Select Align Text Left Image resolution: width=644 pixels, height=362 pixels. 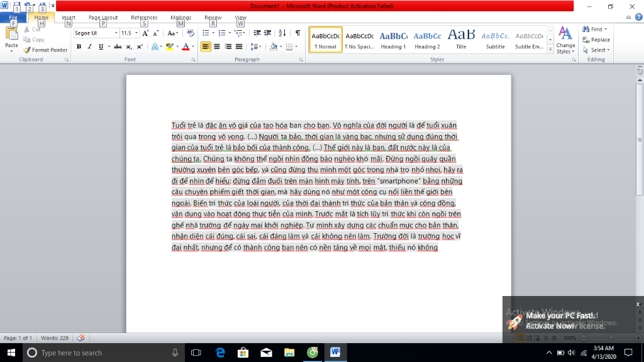tap(206, 47)
